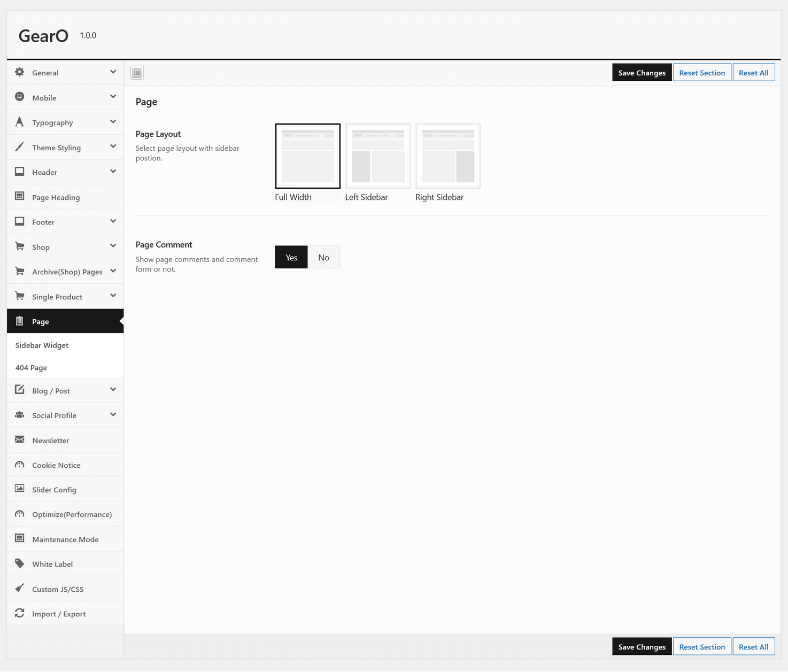
Task: Click the White Label tag icon
Action: click(20, 563)
